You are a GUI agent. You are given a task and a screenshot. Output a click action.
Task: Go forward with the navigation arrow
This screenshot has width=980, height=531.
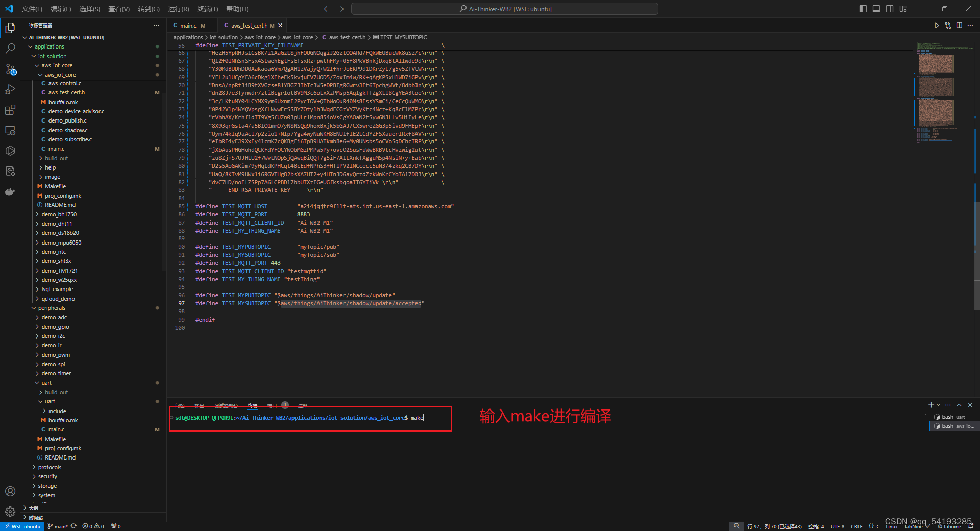pos(340,9)
